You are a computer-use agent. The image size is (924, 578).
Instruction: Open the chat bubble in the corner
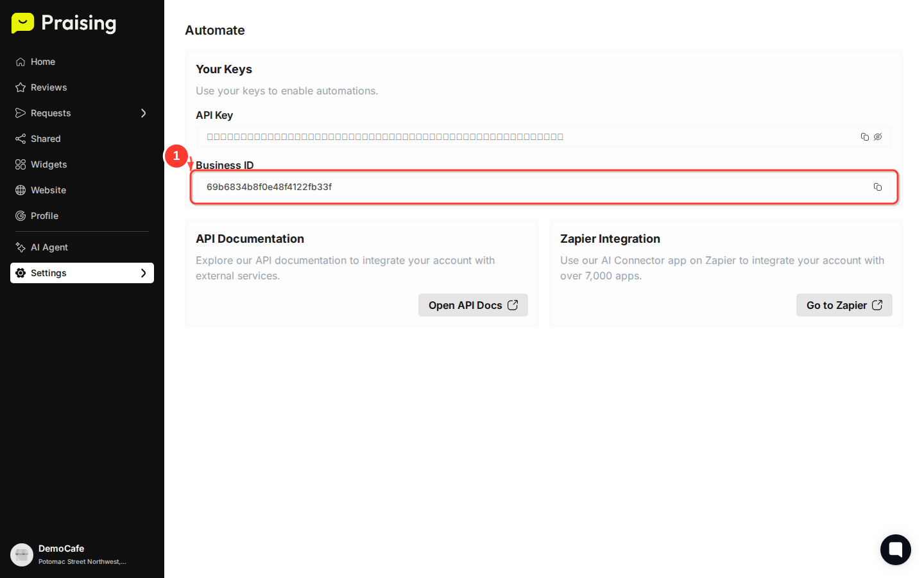point(895,550)
